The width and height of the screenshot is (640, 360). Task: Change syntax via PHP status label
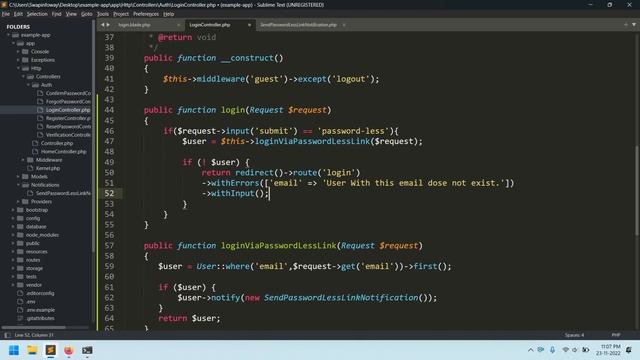point(616,335)
